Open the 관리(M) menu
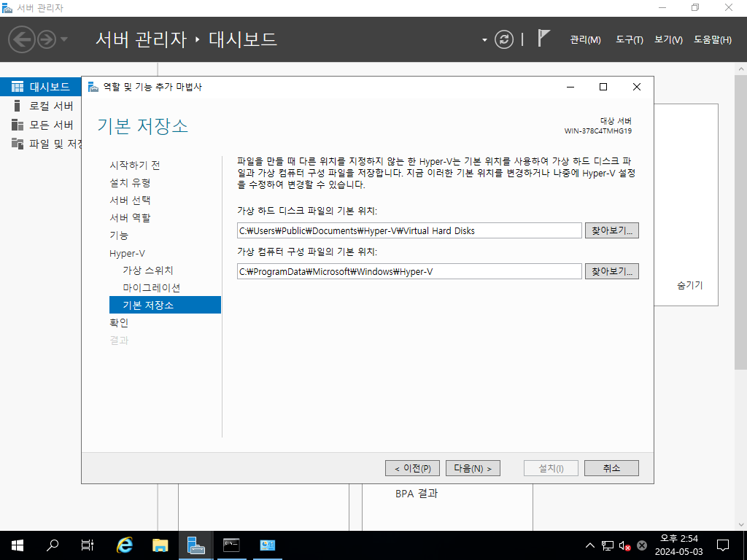This screenshot has height=560, width=747. point(585,40)
